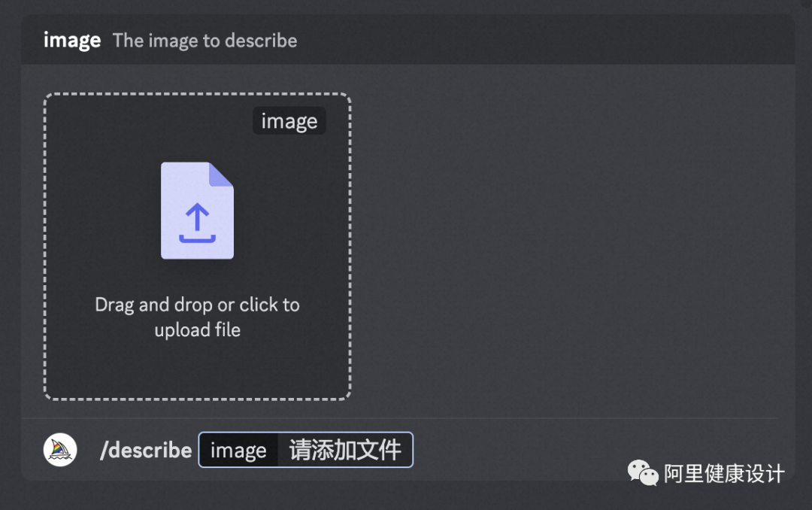The width and height of the screenshot is (812, 510).
Task: Click the folded corner of the file icon
Action: [x=221, y=175]
